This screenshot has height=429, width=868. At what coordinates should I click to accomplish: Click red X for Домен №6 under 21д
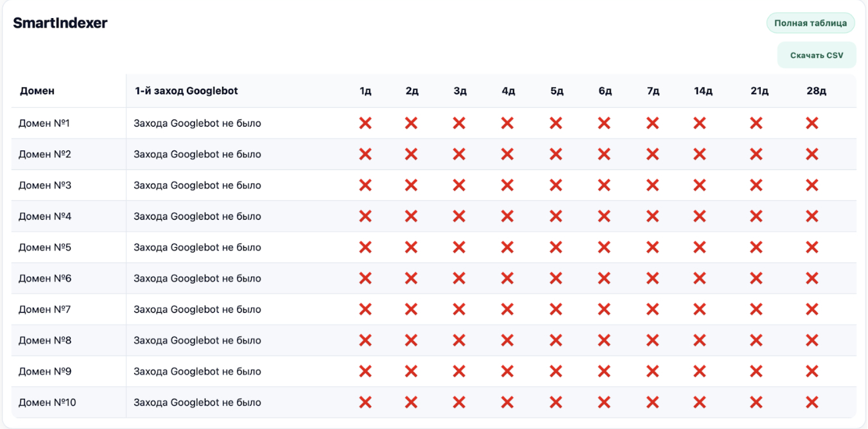tap(756, 278)
